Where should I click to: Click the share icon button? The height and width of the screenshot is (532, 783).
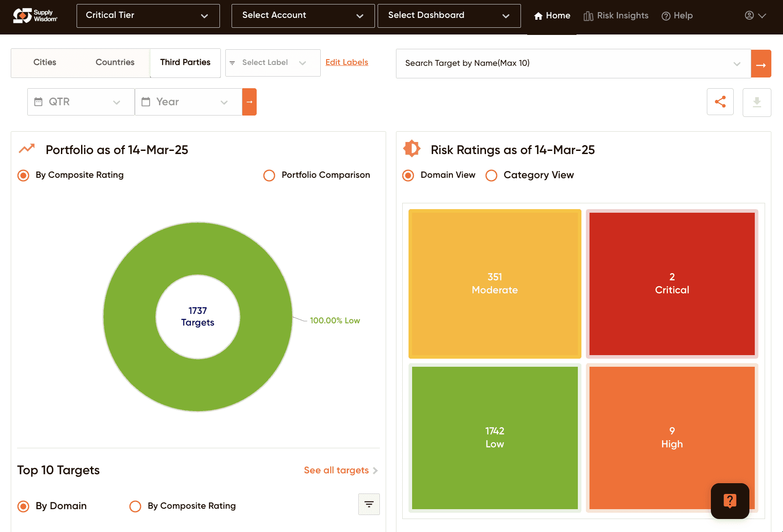pyautogui.click(x=720, y=102)
